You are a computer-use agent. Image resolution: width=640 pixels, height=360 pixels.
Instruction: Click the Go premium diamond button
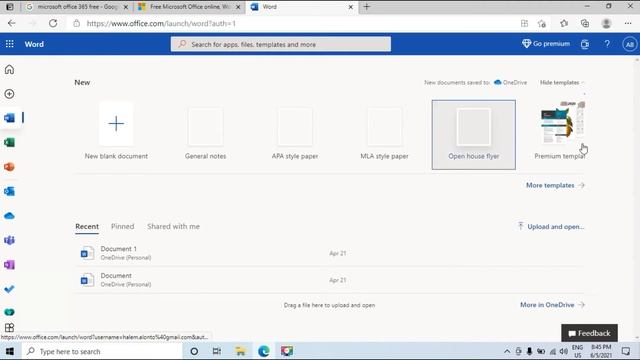click(546, 44)
